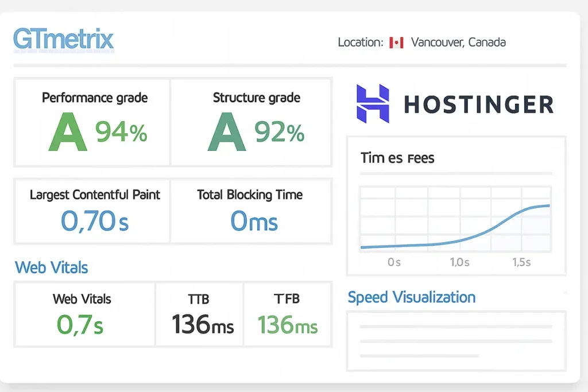Viewport: 588px width, 392px height.
Task: Click the "TFB" label
Action: point(287,298)
